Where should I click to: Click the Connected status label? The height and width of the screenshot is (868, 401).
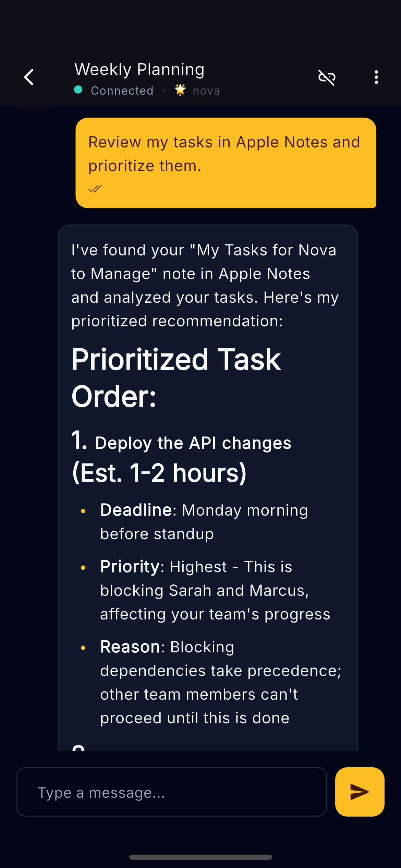point(122,91)
